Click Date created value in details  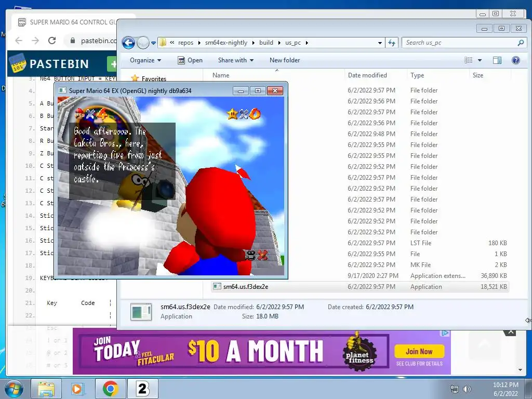tap(390, 307)
